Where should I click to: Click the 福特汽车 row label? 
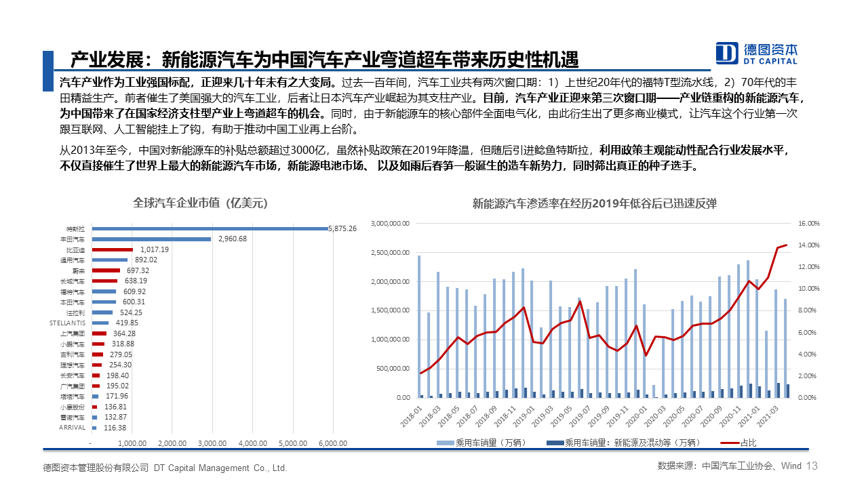pos(72,291)
